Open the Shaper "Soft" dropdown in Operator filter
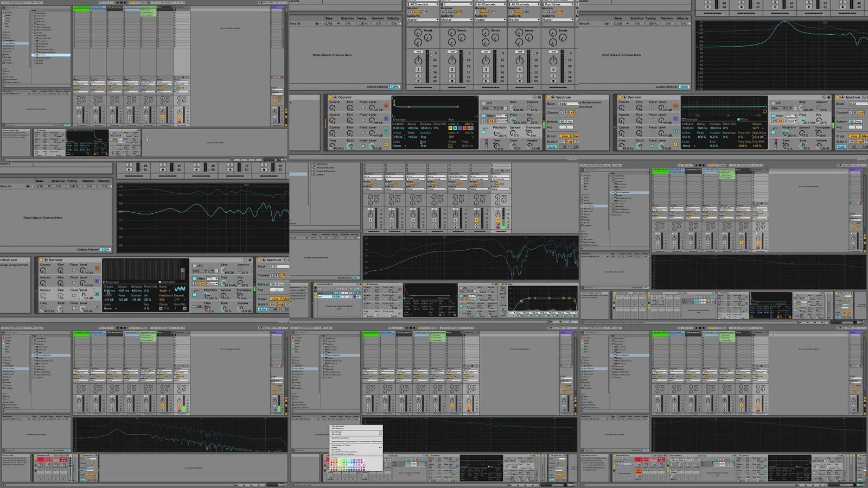This screenshot has height=488, width=868. click(x=757, y=128)
